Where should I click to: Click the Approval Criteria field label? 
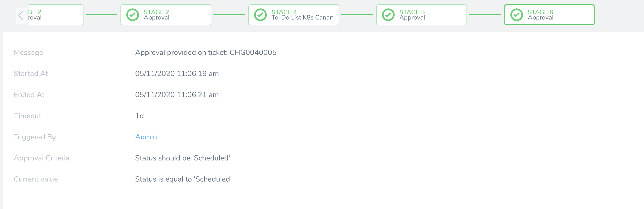(x=41, y=158)
